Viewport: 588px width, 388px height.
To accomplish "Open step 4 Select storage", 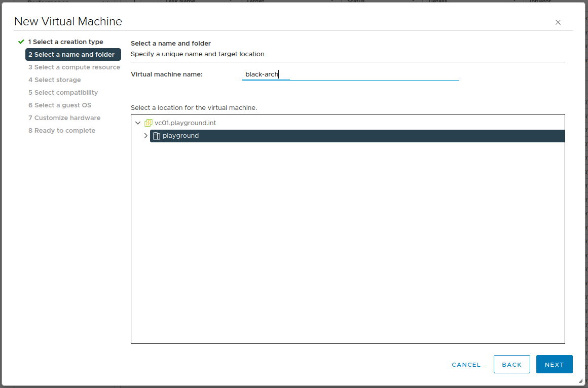I will pos(54,80).
